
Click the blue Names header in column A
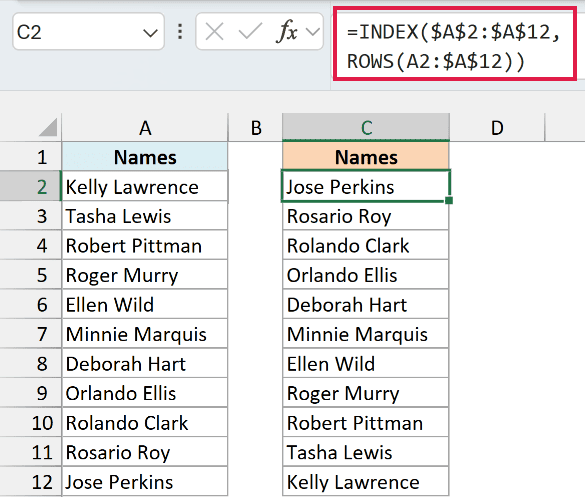click(145, 157)
